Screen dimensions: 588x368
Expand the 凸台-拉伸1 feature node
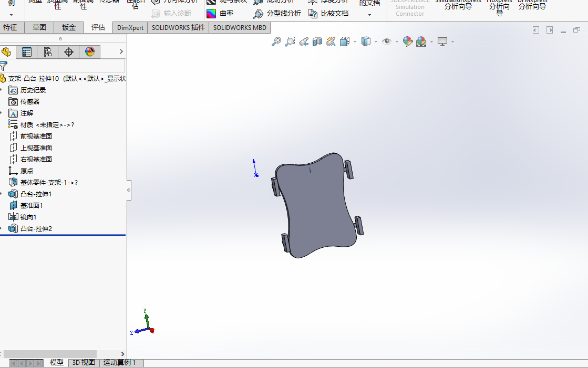(2, 194)
